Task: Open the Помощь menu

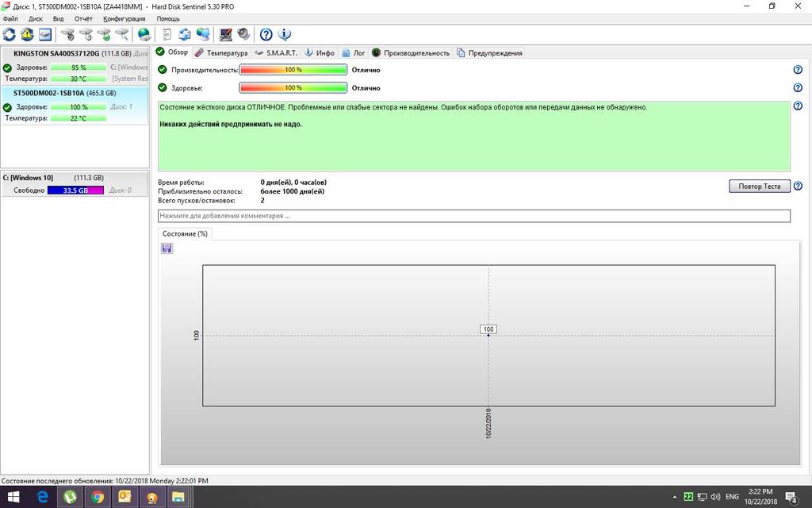Action: 168,19
